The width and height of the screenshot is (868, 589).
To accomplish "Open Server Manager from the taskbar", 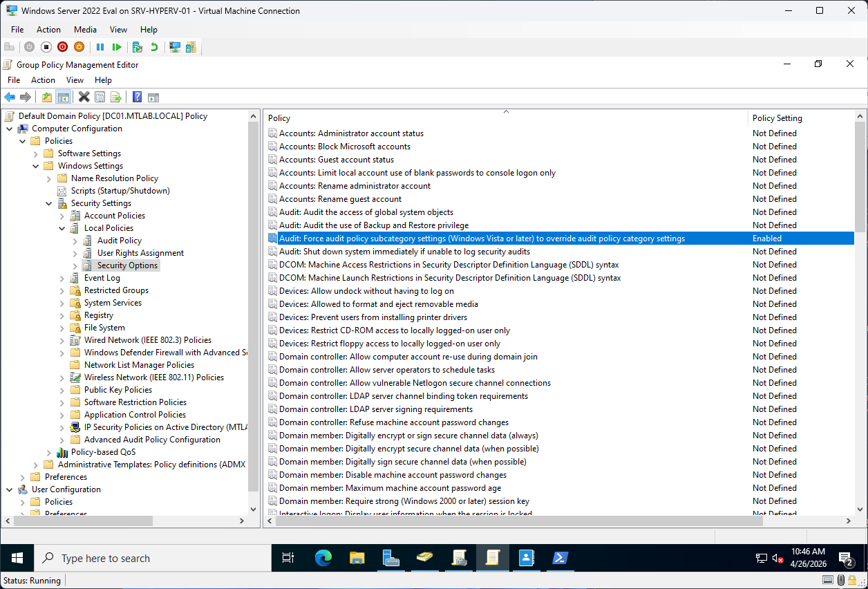I will [391, 558].
